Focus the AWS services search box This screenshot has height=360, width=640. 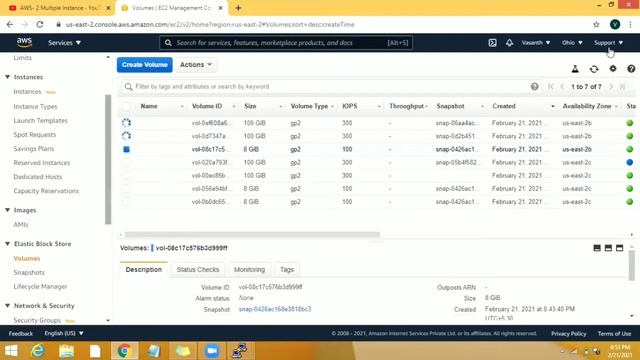tap(286, 42)
